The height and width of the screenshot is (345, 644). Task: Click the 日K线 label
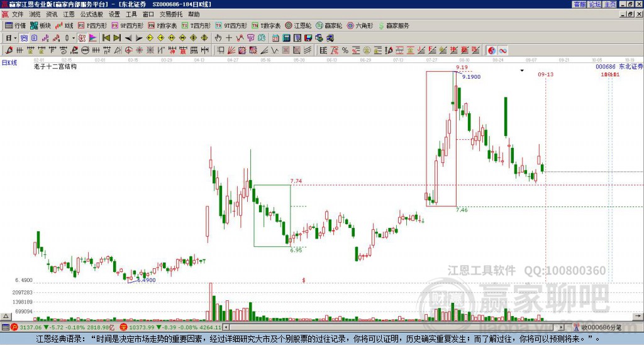pos(9,63)
